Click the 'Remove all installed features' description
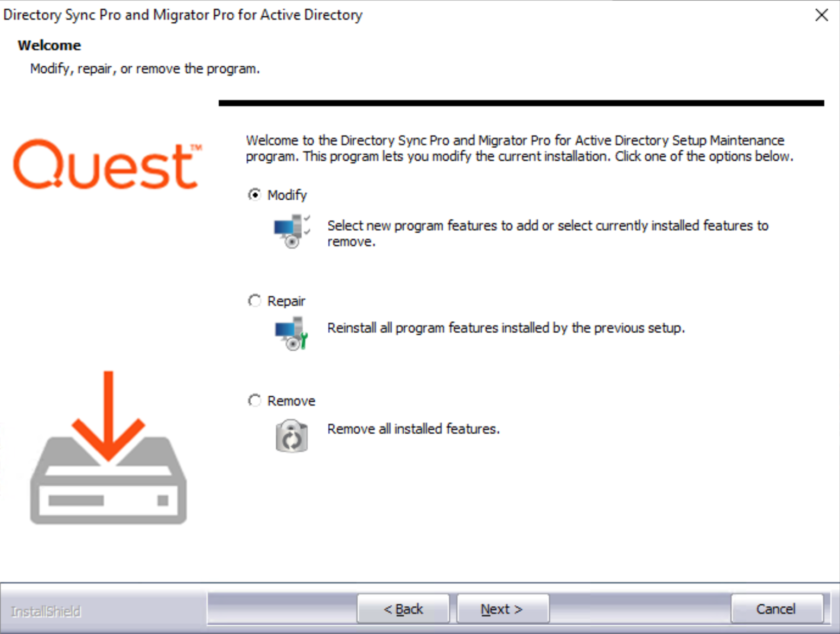The height and width of the screenshot is (634, 840). pos(413,429)
